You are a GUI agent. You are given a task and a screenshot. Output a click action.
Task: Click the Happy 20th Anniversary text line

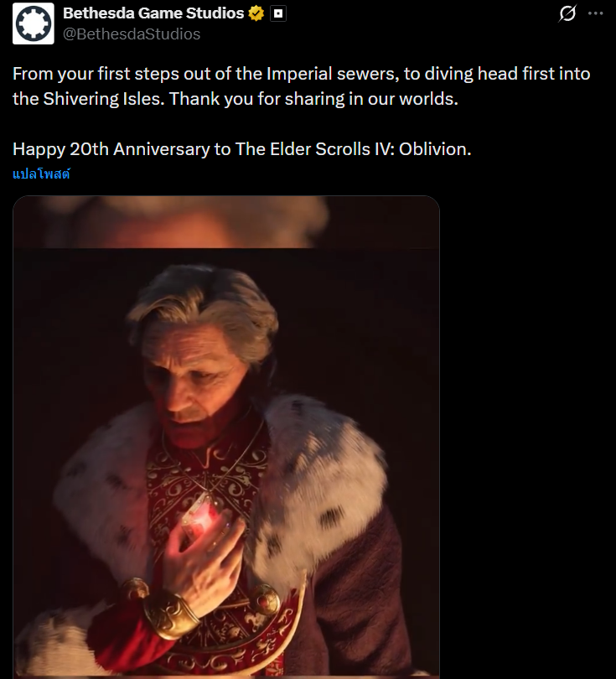coord(242,149)
